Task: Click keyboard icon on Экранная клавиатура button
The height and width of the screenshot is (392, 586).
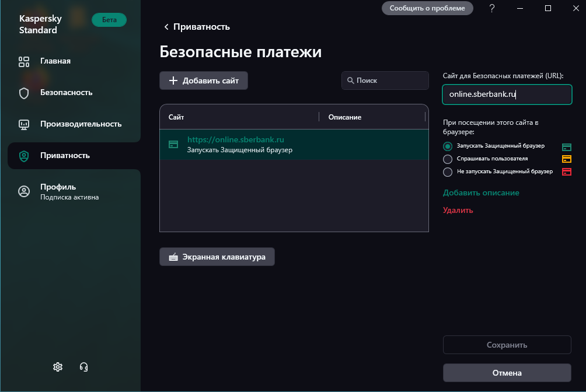Action: click(173, 257)
